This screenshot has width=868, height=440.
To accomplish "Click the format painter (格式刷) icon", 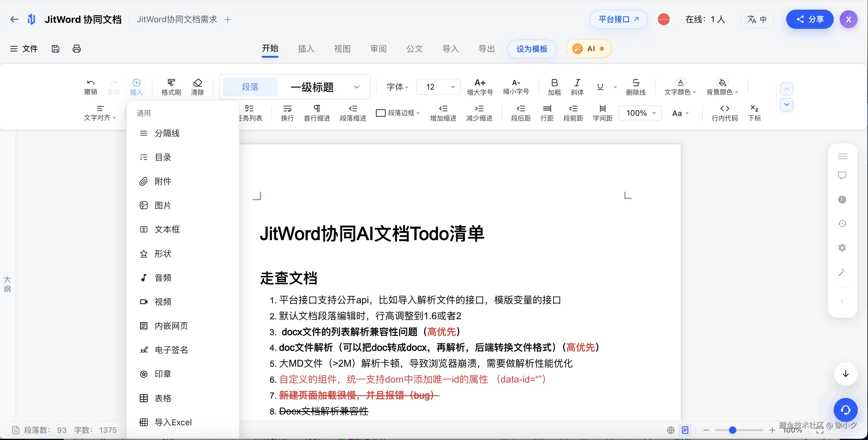I will pos(171,87).
